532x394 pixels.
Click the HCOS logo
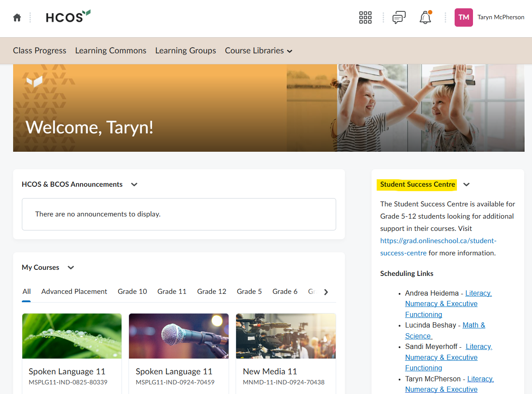tap(68, 17)
